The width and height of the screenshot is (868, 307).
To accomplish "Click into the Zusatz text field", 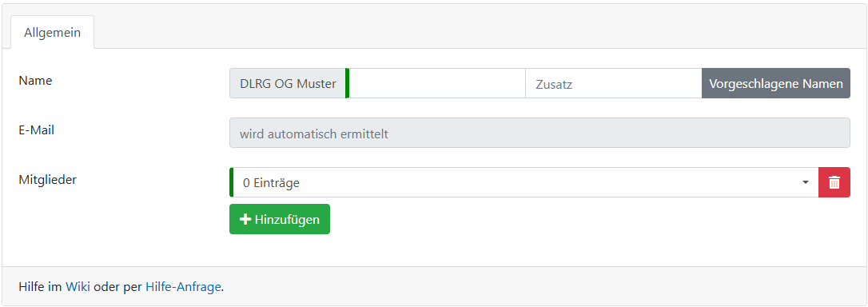I will 613,84.
